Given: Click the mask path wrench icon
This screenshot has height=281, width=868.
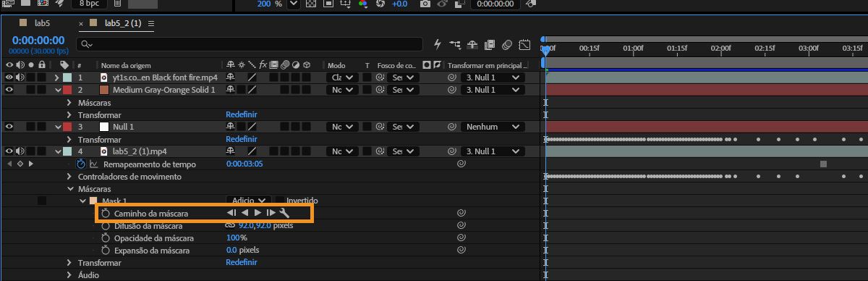Looking at the screenshot, I should click(x=284, y=213).
